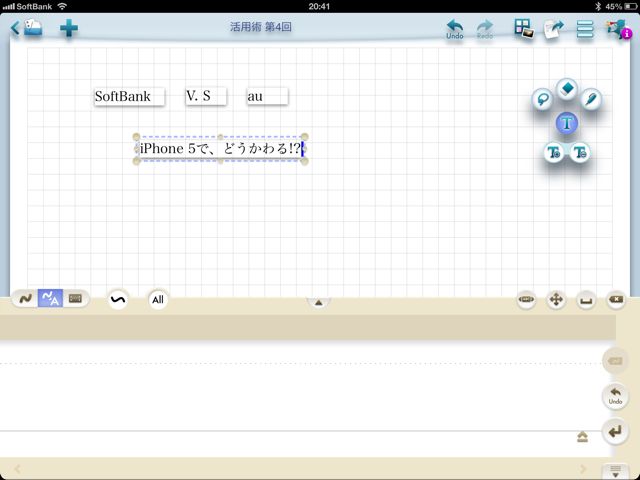Choose the right text settings button

(580, 153)
